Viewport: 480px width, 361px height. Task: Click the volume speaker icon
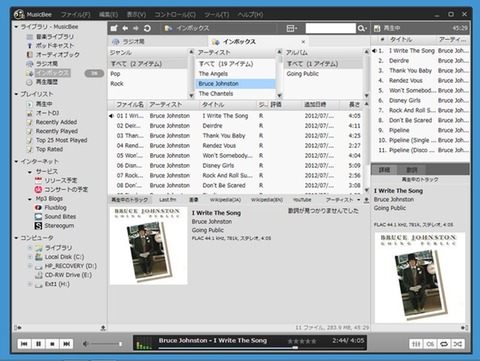coord(86,344)
